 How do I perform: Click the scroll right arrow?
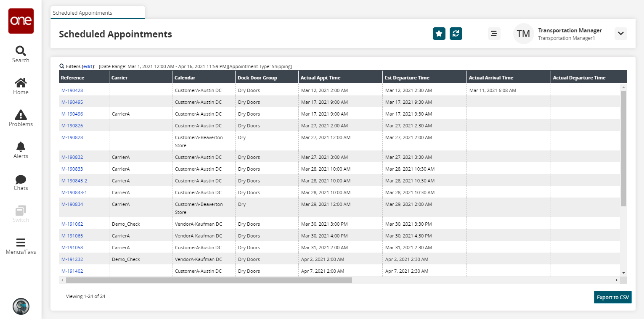(x=617, y=280)
